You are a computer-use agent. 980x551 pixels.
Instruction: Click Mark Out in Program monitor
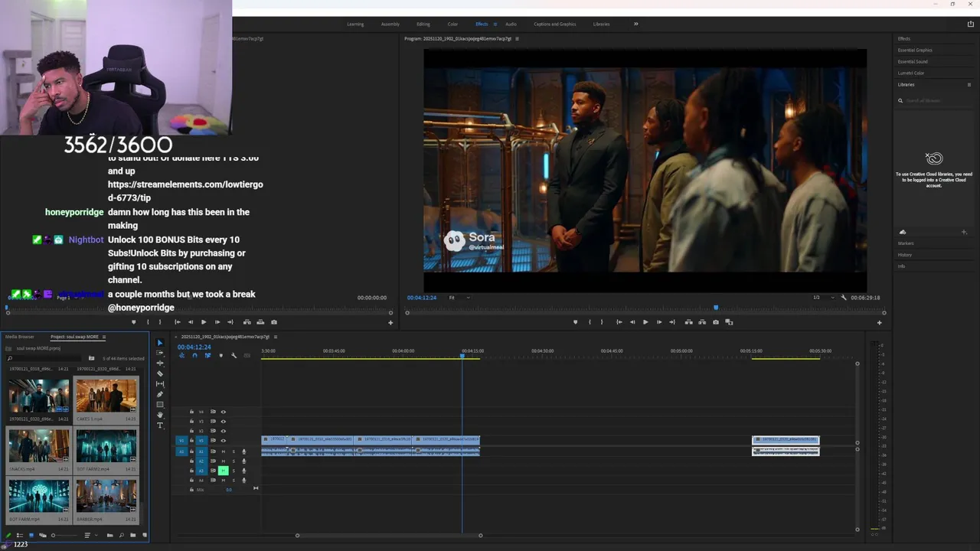[x=602, y=322]
